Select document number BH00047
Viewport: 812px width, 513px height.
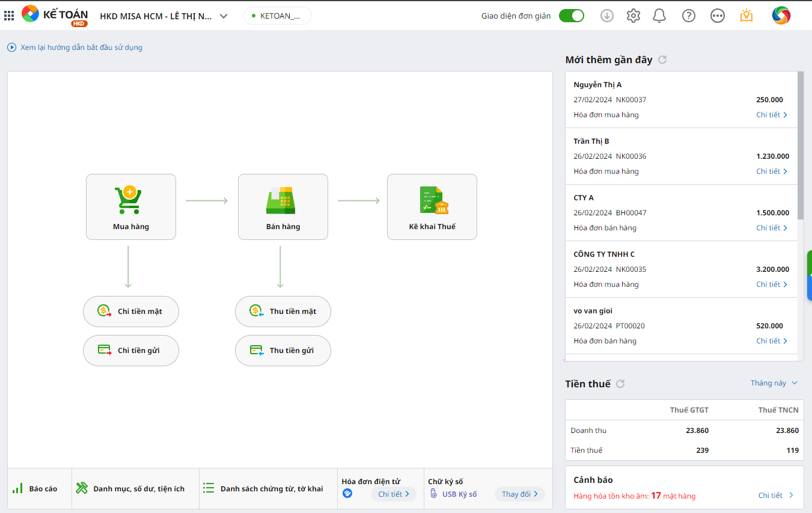[631, 213]
